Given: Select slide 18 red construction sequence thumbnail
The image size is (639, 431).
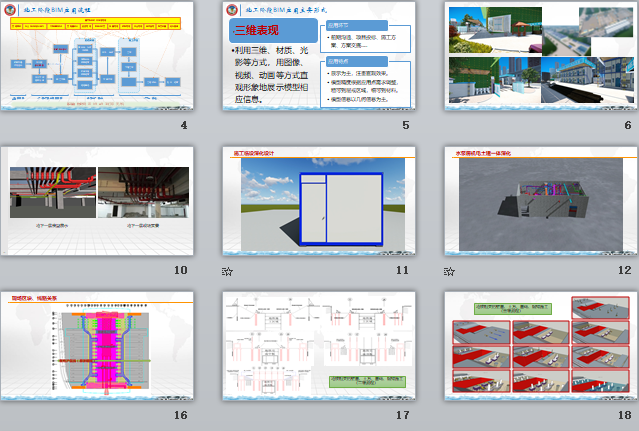Looking at the screenshot, I should pyautogui.click(x=540, y=346).
